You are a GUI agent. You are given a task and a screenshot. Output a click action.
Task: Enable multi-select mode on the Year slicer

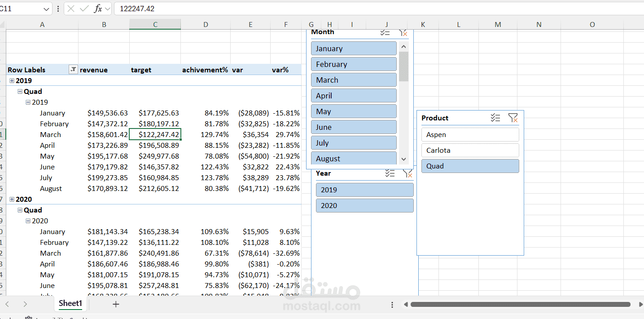pos(390,173)
